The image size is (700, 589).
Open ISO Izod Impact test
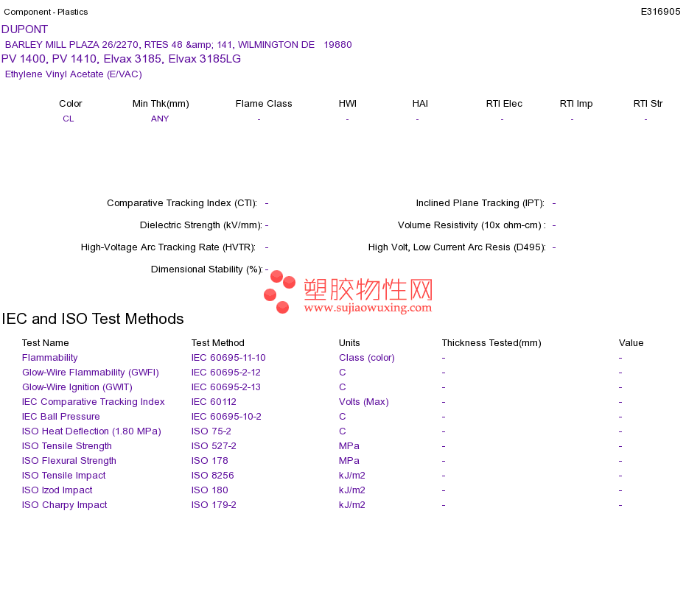[x=57, y=490]
